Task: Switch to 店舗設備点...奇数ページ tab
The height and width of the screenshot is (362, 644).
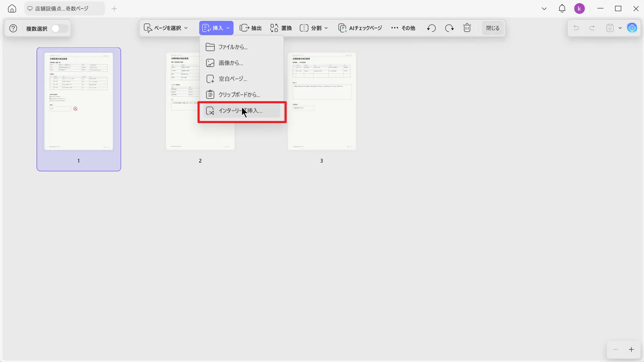Action: click(64, 8)
